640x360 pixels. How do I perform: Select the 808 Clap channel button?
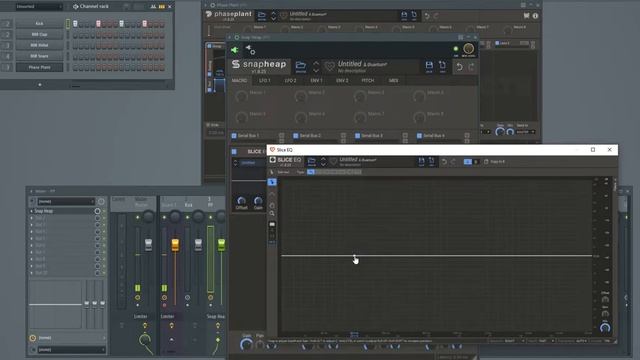point(40,35)
